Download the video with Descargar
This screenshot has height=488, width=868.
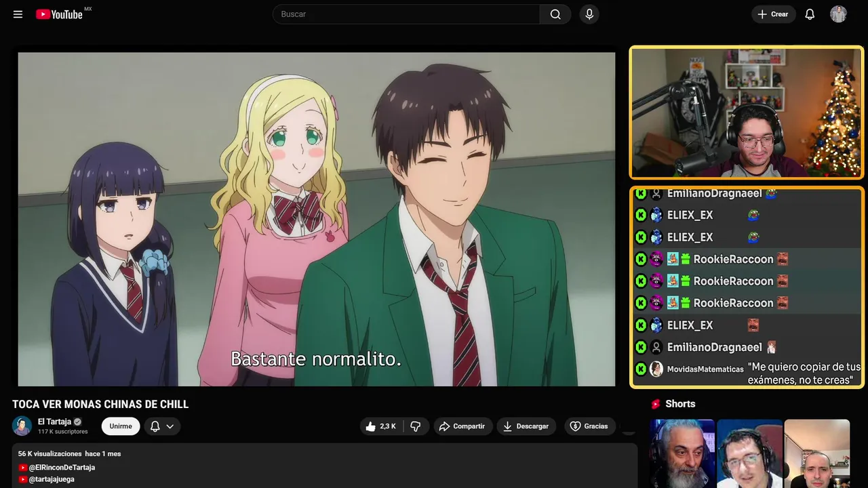coord(526,426)
